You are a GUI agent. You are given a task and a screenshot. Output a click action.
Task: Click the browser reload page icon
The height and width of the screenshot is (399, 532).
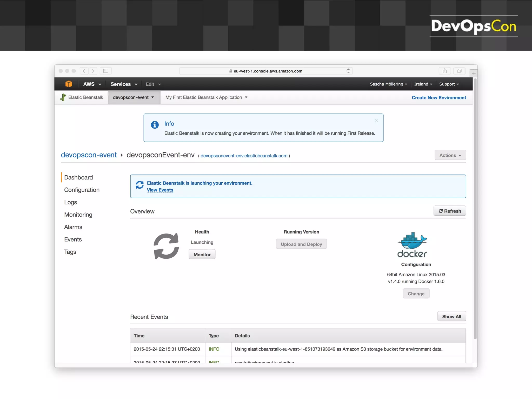pyautogui.click(x=348, y=71)
